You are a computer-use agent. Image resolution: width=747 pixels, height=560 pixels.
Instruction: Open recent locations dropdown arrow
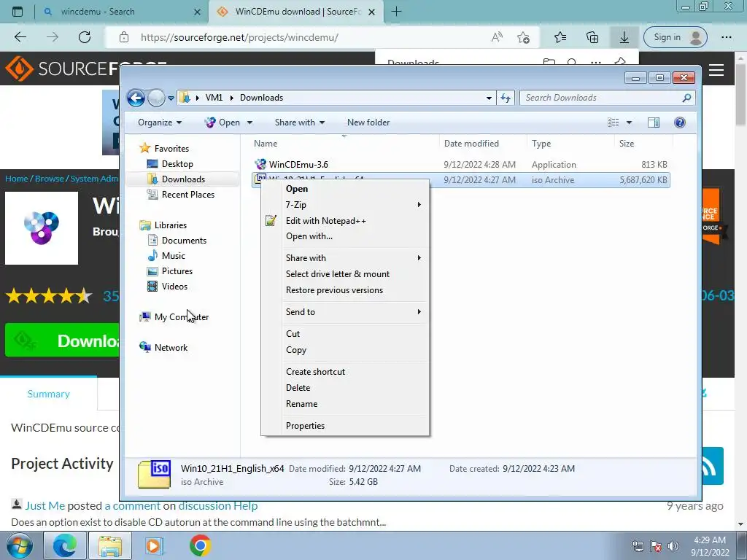[171, 98]
